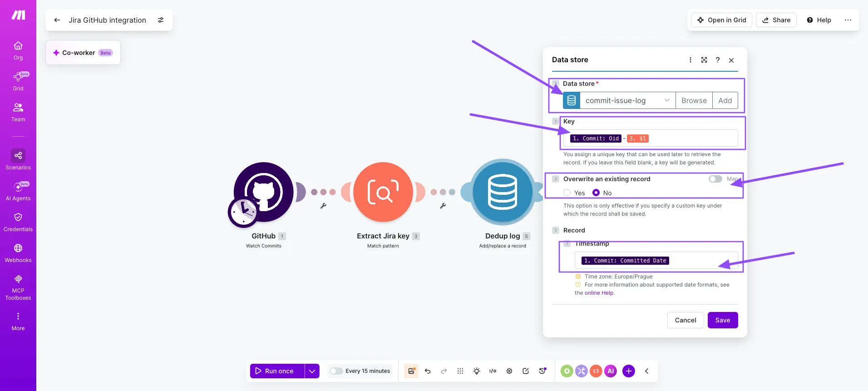The height and width of the screenshot is (391, 868).
Task: Collapse the Key field expander
Action: tap(556, 121)
